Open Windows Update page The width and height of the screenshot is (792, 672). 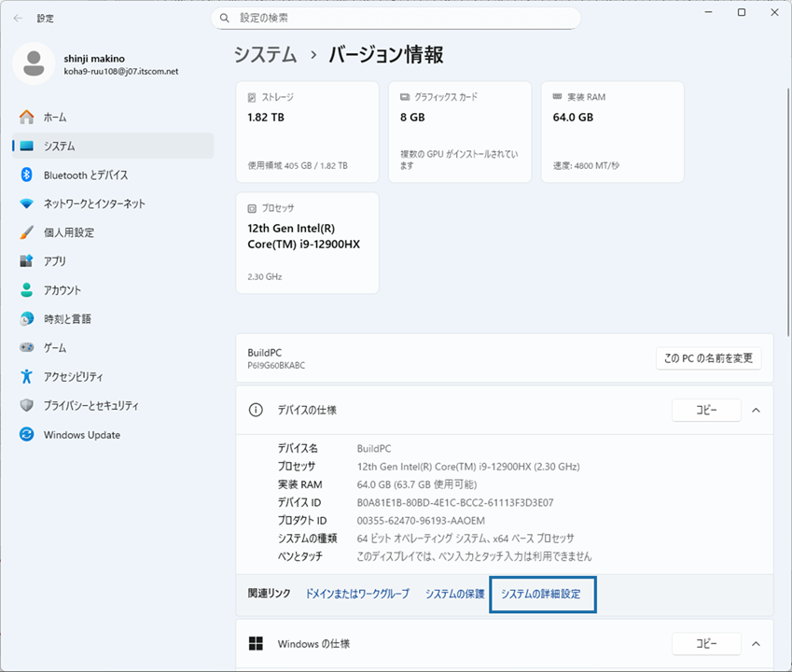(x=113, y=435)
